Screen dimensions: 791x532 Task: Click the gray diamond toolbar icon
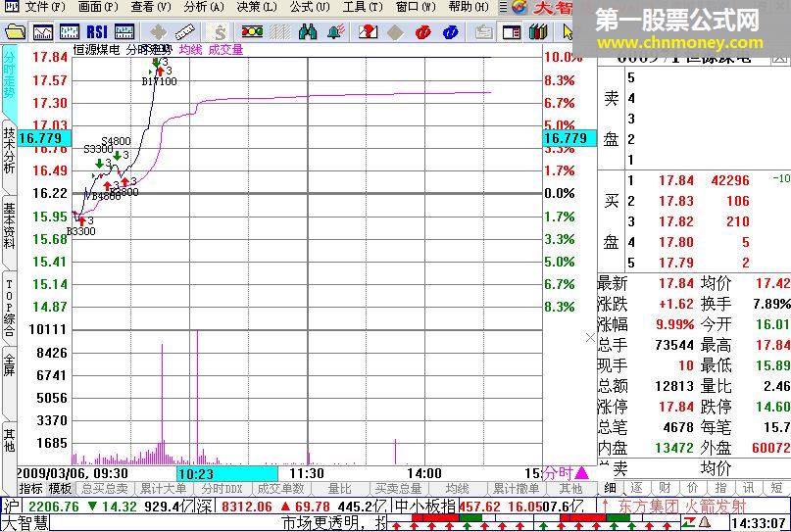click(395, 32)
